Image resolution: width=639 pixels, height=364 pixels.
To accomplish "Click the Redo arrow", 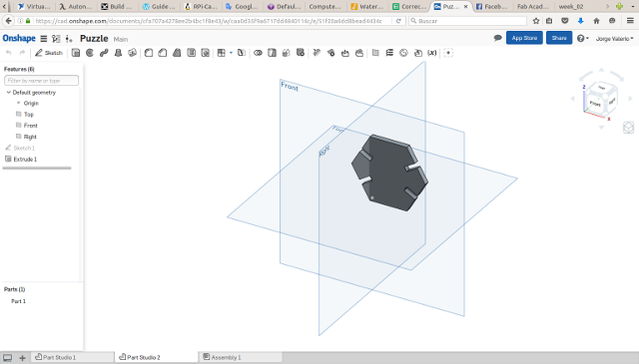I will 22,53.
